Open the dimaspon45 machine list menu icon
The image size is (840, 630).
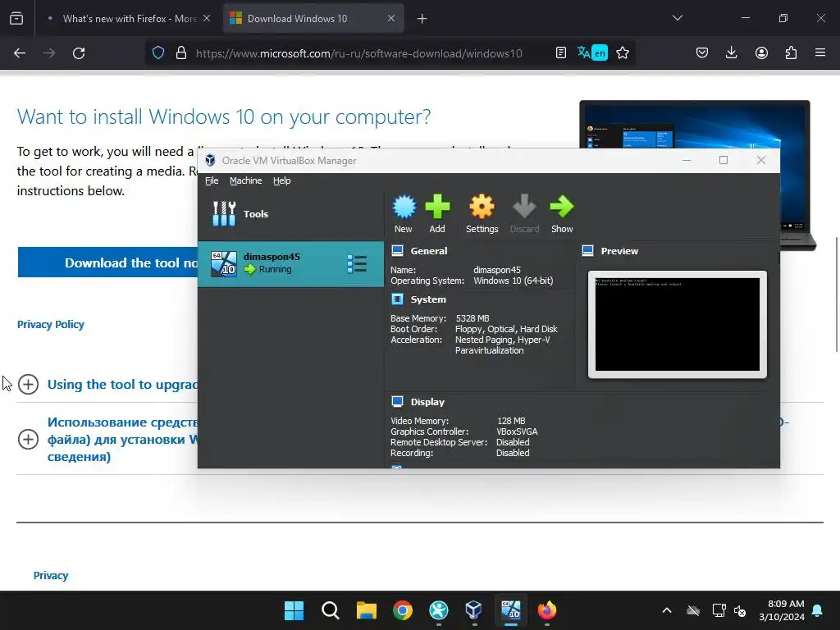tap(357, 263)
